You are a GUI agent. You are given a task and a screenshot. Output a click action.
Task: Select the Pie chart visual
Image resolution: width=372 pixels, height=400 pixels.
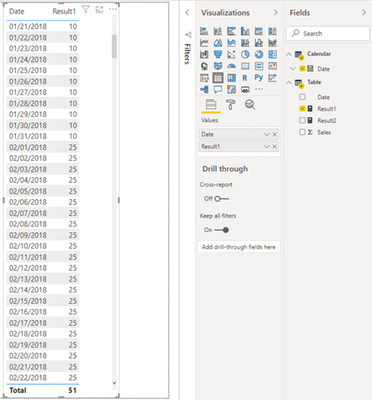point(245,54)
